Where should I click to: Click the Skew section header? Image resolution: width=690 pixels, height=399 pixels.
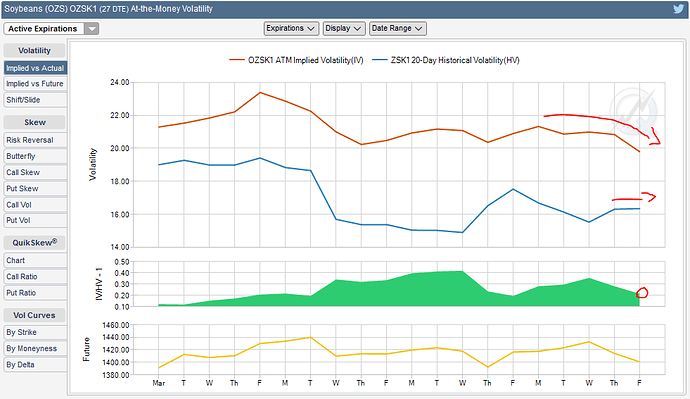[34, 122]
